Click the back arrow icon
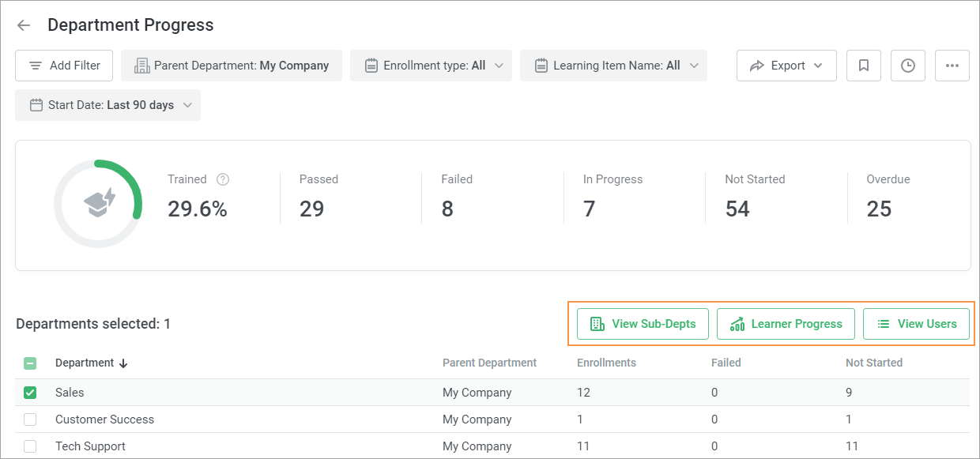 pyautogui.click(x=24, y=25)
